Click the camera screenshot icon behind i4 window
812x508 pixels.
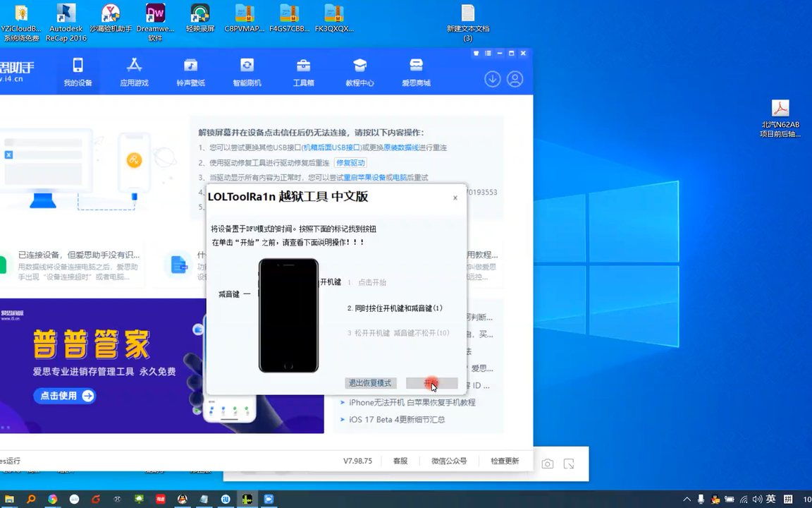click(548, 464)
